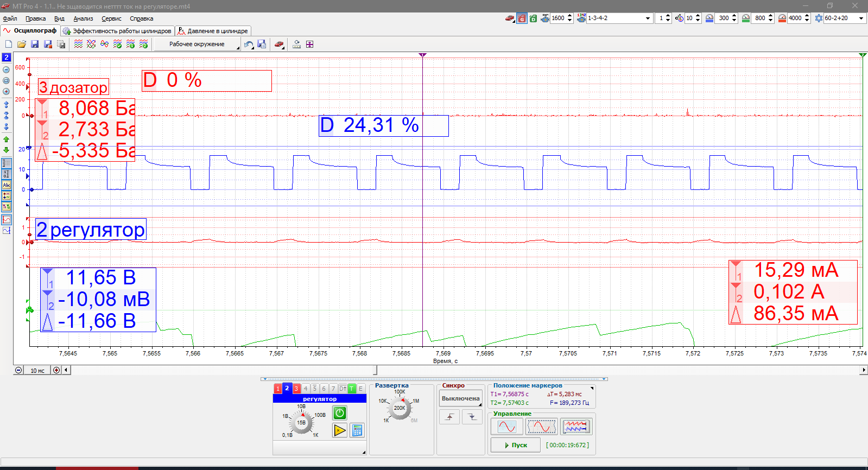Click the Развертка sweep rate knob
This screenshot has width=868, height=470.
tap(400, 409)
